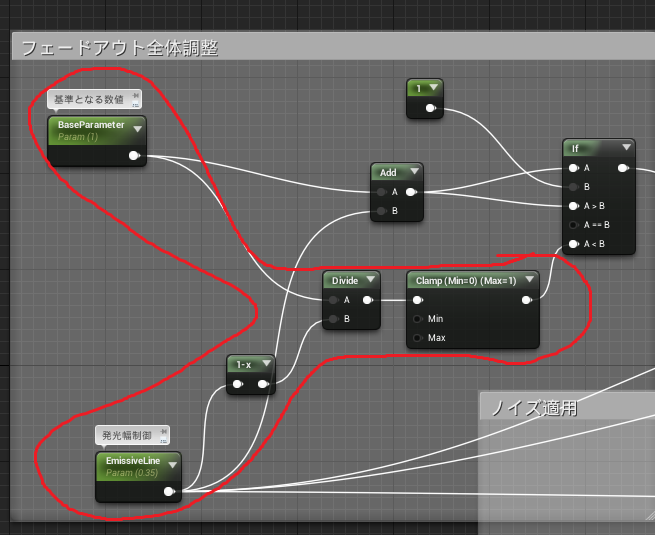Click the BaseParameter output pin
This screenshot has width=655, height=535.
(134, 156)
